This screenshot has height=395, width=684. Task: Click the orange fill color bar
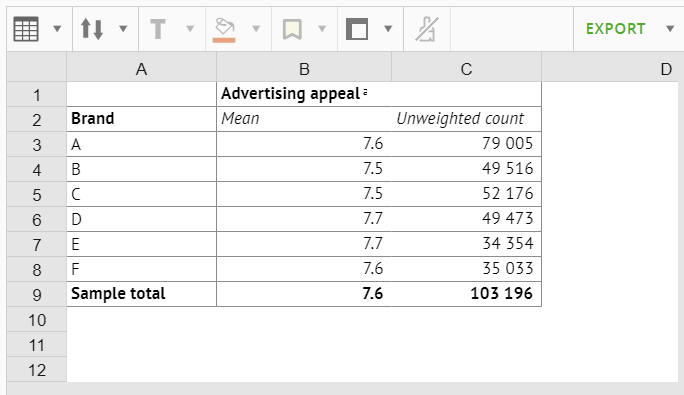pyautogui.click(x=224, y=40)
